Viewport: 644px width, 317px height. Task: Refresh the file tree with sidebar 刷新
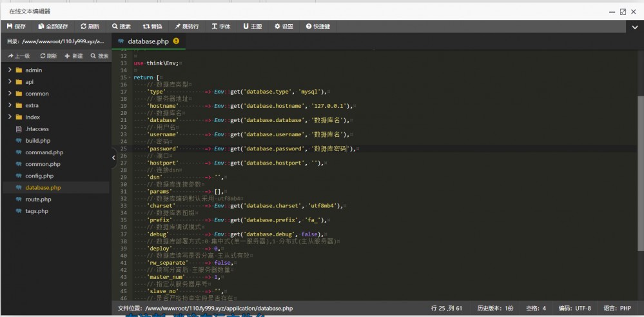tap(48, 56)
